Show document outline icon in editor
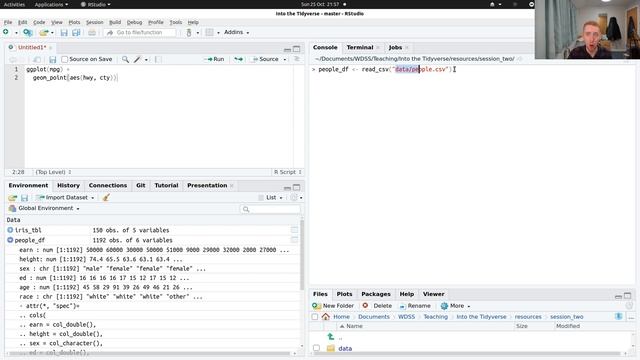 (x=297, y=59)
